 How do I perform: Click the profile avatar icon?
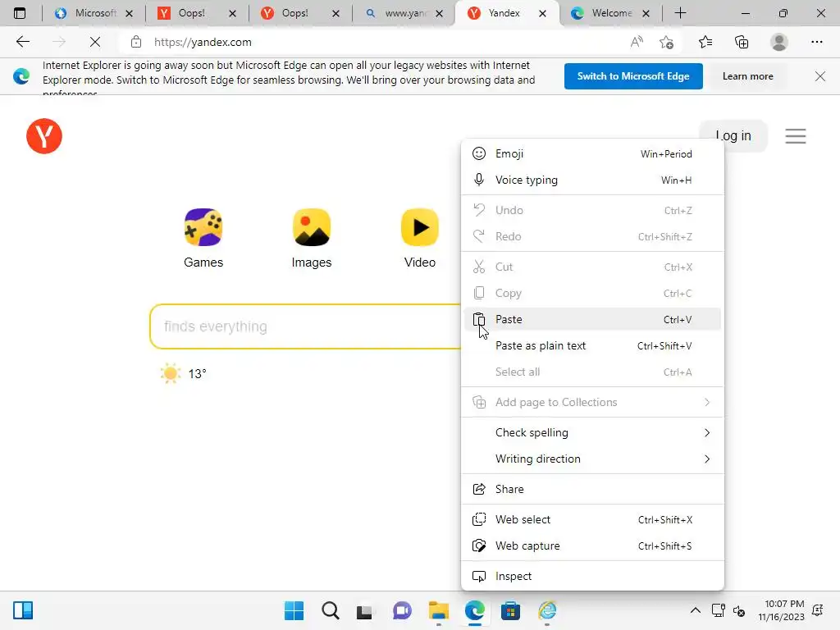pos(779,42)
